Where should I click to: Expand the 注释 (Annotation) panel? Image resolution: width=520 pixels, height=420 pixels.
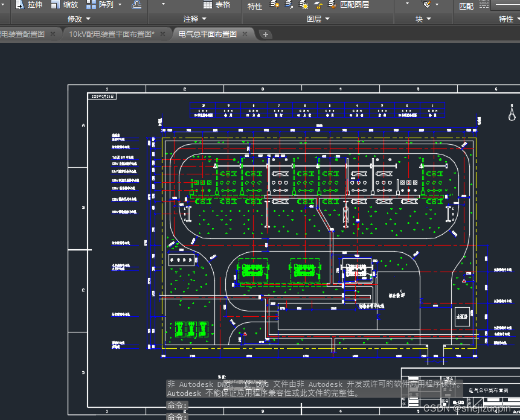[195, 19]
